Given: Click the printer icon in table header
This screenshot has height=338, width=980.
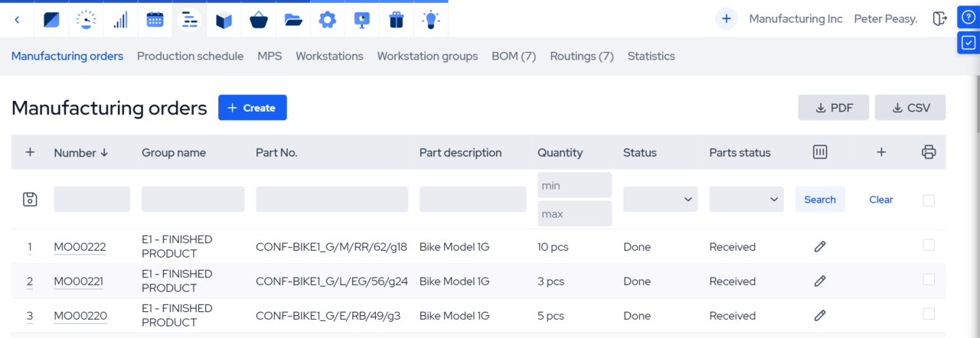Looking at the screenshot, I should tap(929, 152).
